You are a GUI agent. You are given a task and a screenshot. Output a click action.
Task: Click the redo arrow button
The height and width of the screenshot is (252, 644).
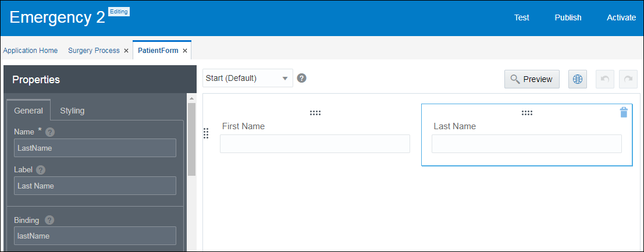click(x=628, y=79)
